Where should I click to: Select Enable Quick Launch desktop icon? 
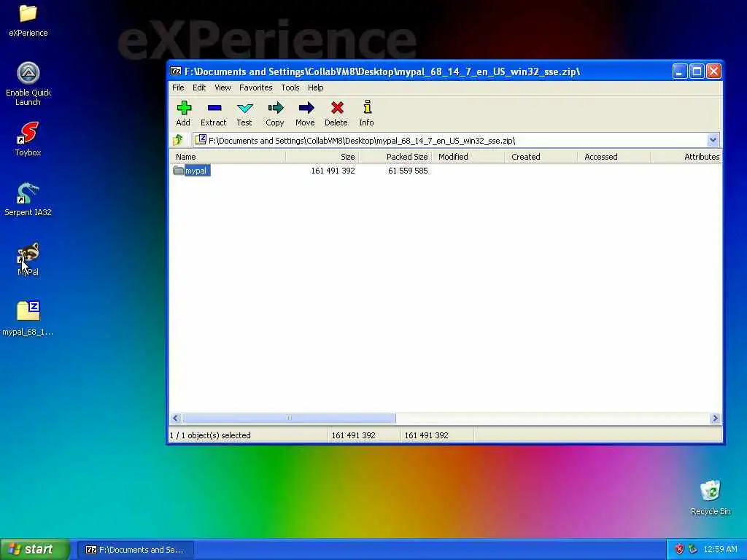(28, 83)
